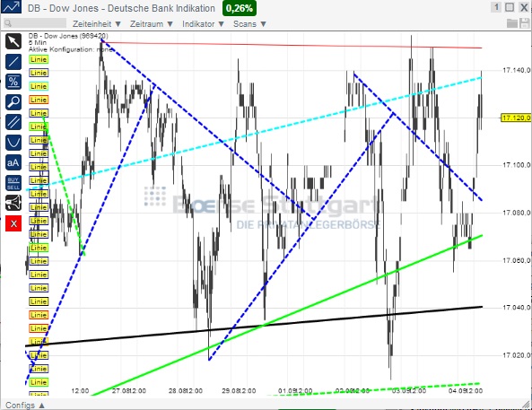Select the trend line drawing tool
This screenshot has height=410, width=532.
pos(13,62)
